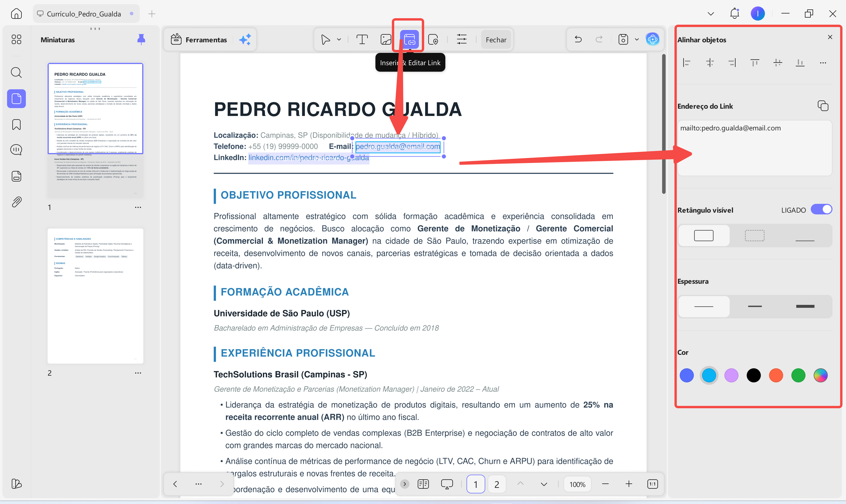
Task: Pin the Miniaturas panel
Action: coord(141,39)
